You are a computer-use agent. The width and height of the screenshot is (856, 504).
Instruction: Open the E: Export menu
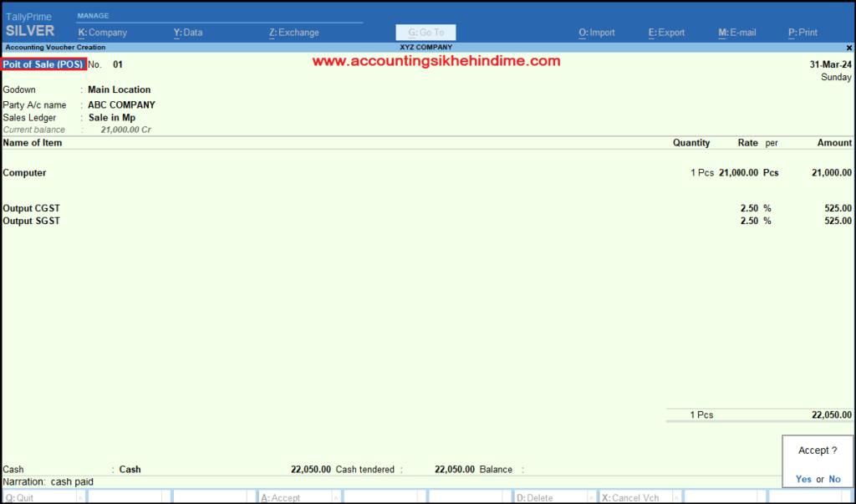click(666, 33)
